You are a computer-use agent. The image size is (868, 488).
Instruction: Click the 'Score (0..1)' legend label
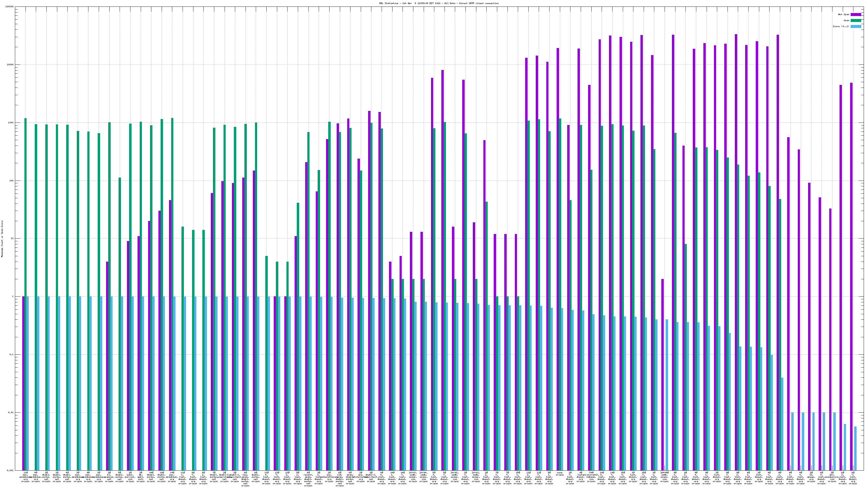(x=841, y=26)
